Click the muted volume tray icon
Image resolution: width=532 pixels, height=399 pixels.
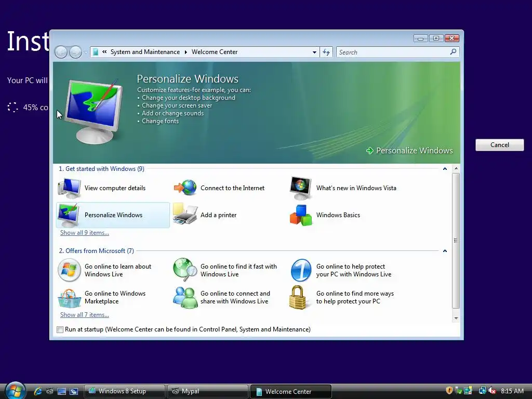pyautogui.click(x=493, y=391)
